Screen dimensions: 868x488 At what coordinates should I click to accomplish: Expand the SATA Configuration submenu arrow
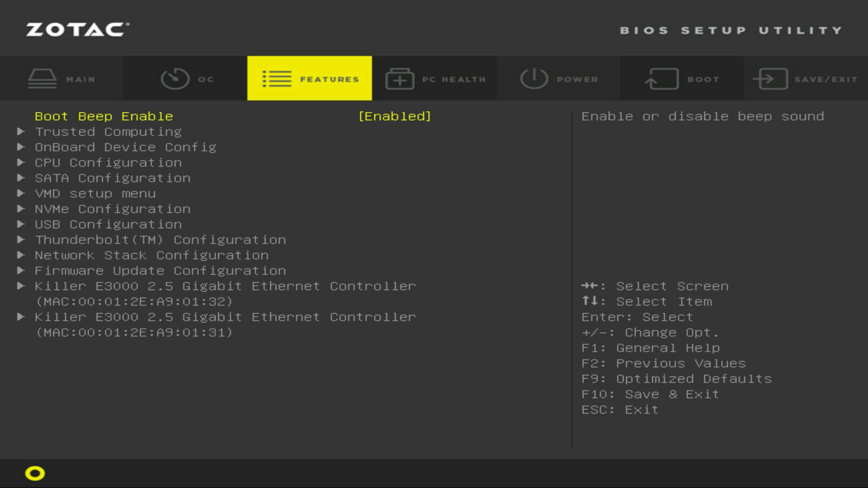pos(21,178)
